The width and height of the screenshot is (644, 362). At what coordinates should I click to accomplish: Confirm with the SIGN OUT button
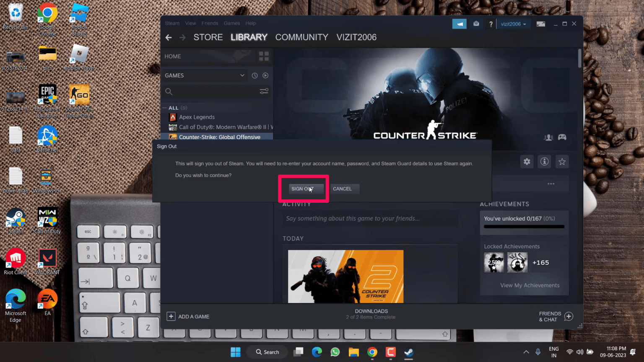(306, 189)
